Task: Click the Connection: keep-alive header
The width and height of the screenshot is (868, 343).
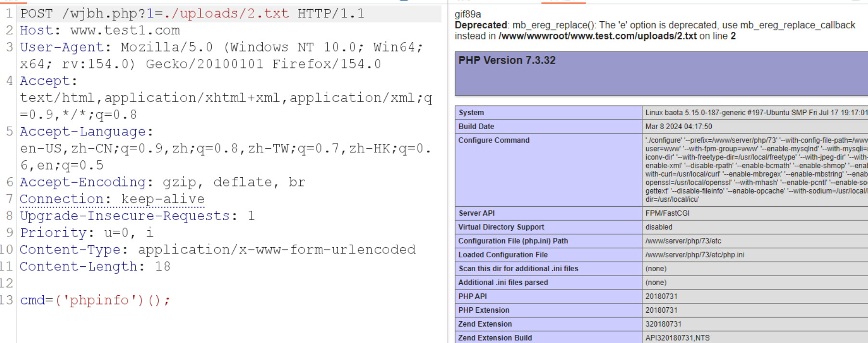Action: coord(112,199)
